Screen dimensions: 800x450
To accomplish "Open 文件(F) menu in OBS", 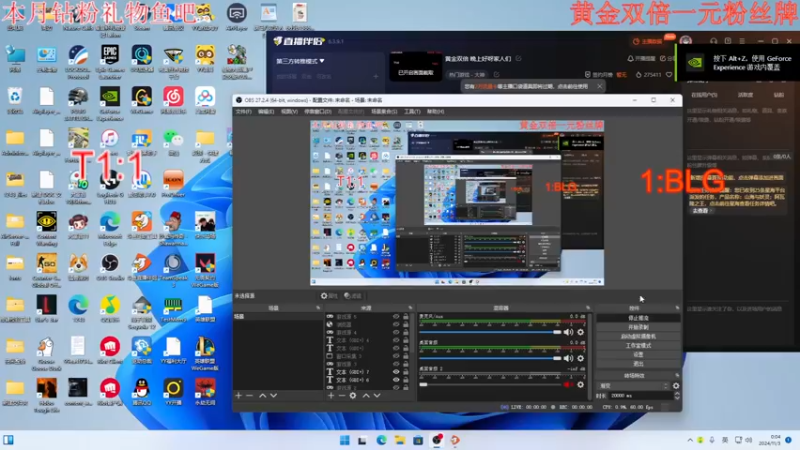I will pyautogui.click(x=243, y=111).
